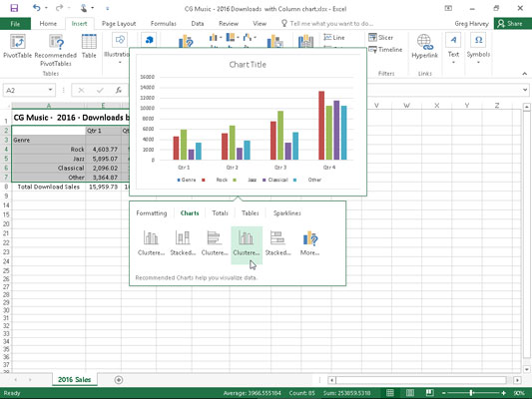Click zoom in plus button
The image size is (532, 399).
[x=504, y=393]
